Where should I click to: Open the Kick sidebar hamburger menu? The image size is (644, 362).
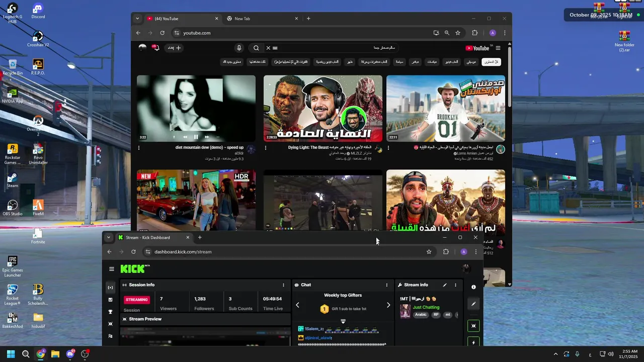click(x=112, y=269)
